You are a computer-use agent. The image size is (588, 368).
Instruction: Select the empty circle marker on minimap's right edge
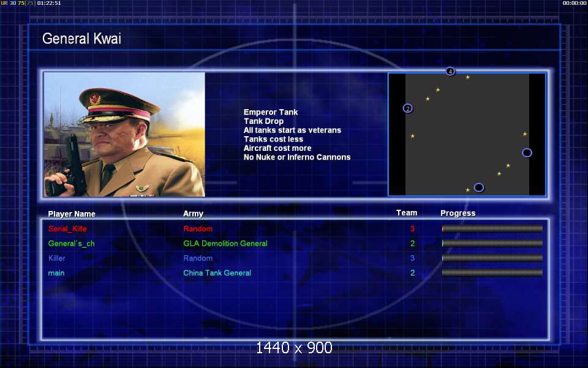pyautogui.click(x=527, y=153)
